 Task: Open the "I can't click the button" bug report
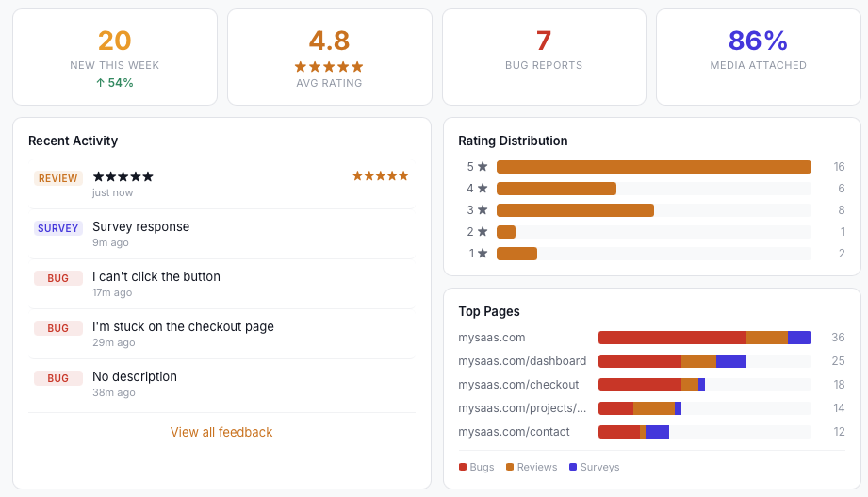click(x=156, y=277)
